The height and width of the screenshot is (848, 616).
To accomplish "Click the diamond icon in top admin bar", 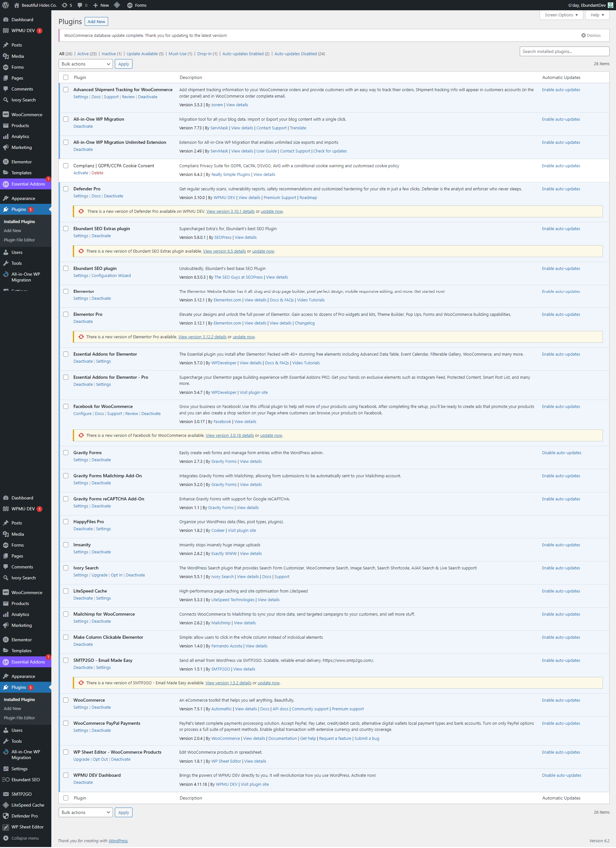I will [117, 5].
